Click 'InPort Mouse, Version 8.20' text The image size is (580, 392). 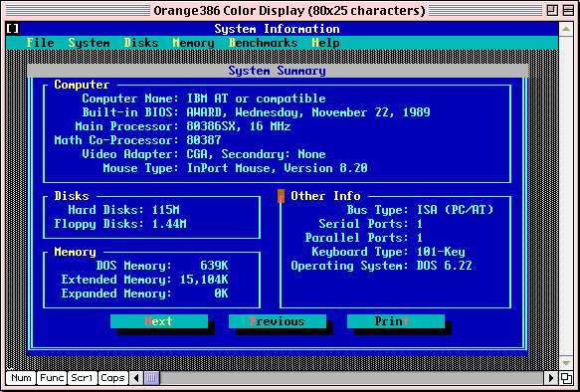[277, 168]
